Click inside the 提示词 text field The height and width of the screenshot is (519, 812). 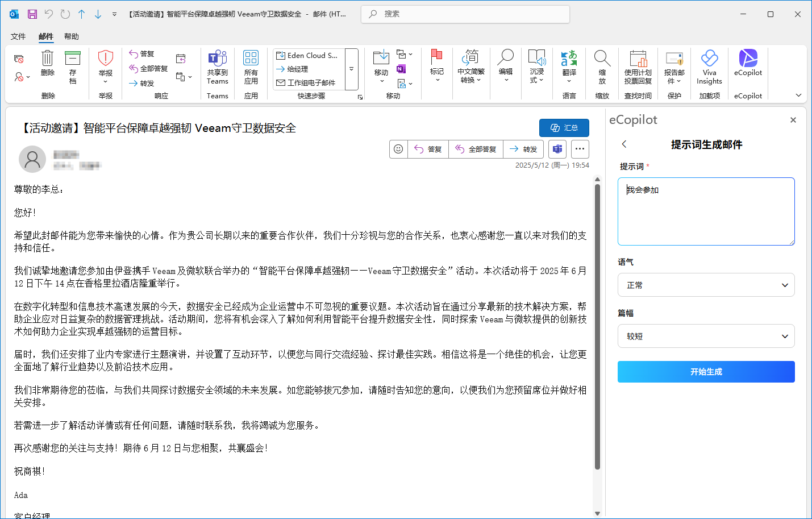(x=706, y=210)
